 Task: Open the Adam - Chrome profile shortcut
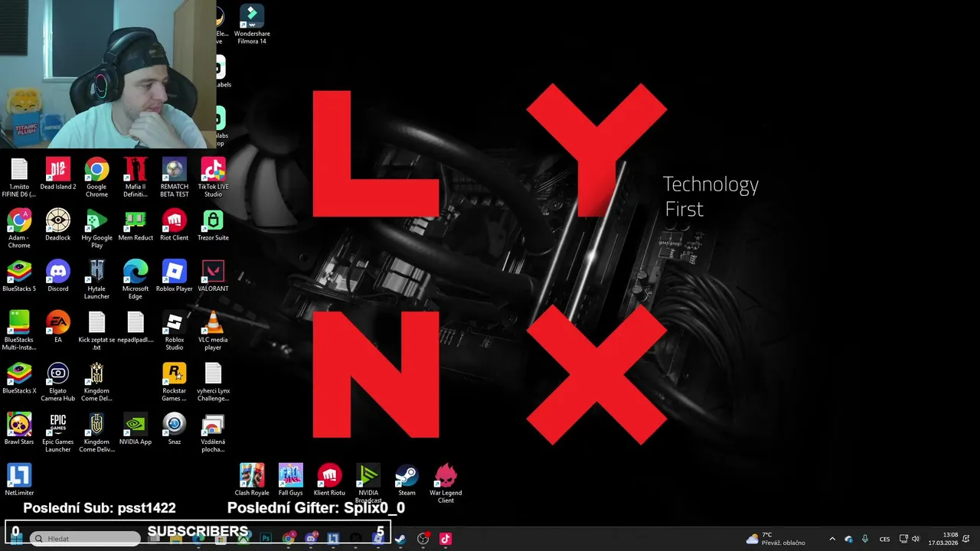[19, 228]
